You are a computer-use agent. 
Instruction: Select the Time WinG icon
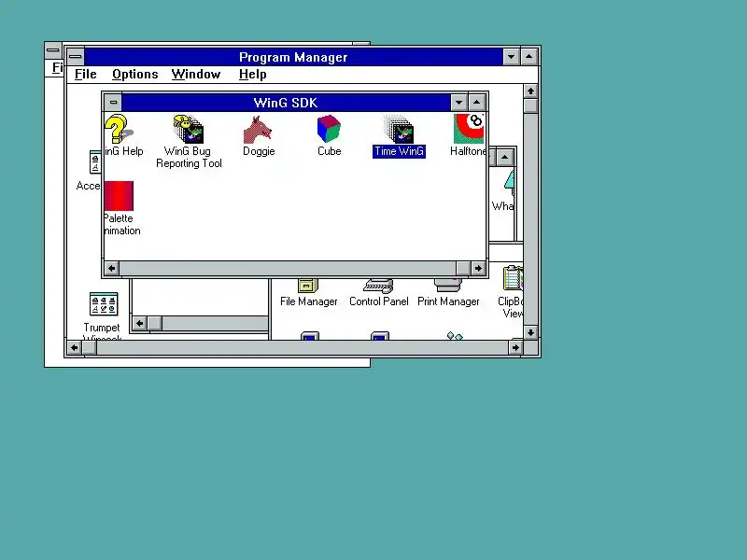(399, 129)
